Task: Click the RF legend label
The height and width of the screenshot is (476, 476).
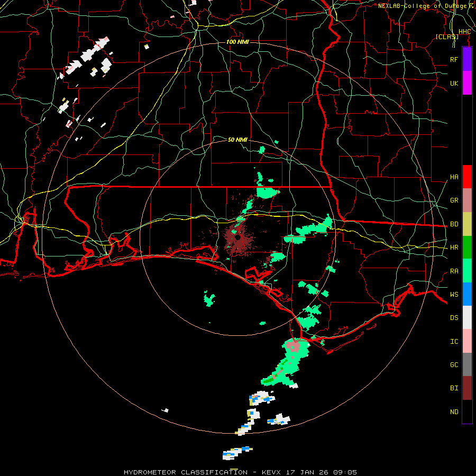Action: click(454, 59)
